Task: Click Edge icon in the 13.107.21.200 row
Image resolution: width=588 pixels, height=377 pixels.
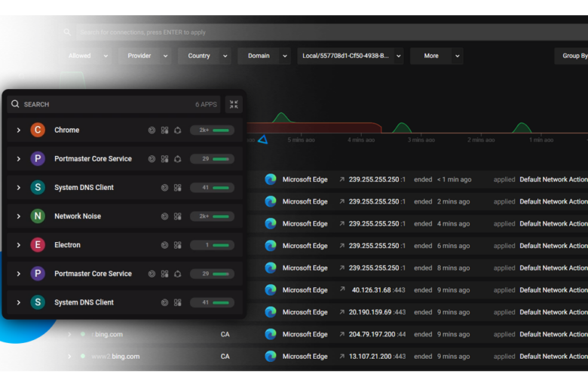Action: (x=271, y=357)
